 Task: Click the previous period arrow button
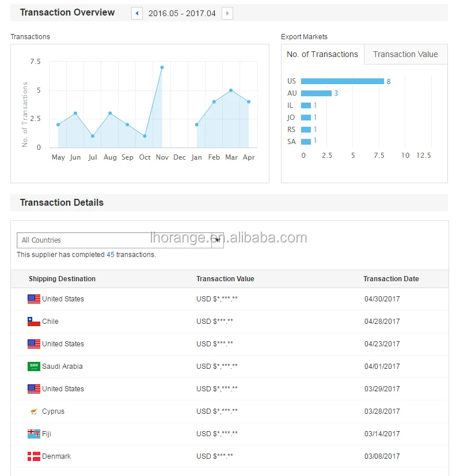137,13
